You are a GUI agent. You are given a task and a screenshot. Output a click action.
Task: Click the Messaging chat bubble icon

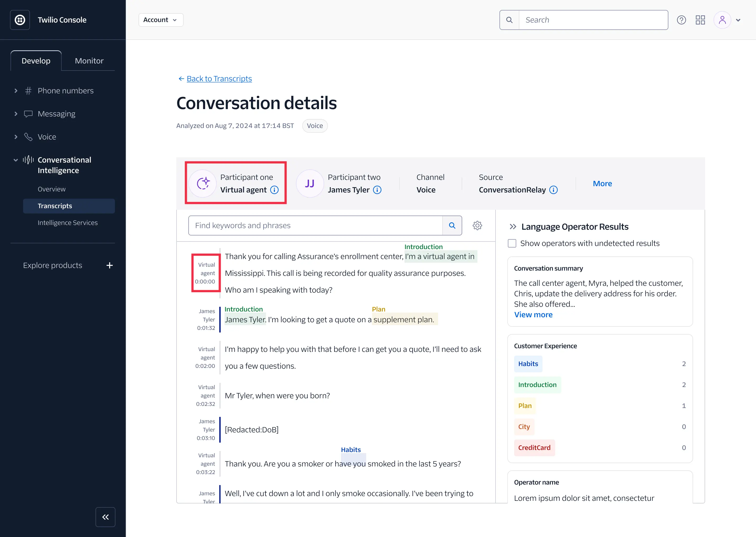click(x=28, y=114)
